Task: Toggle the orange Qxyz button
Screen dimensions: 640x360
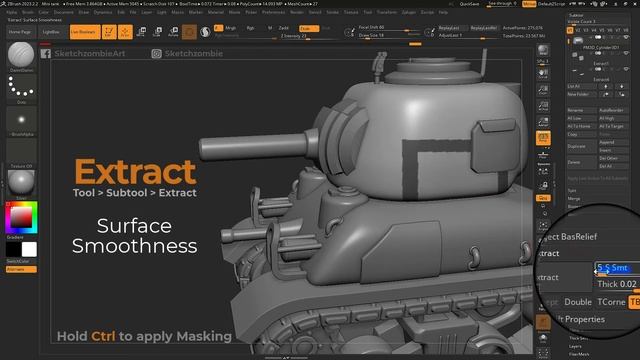Action: (543, 198)
